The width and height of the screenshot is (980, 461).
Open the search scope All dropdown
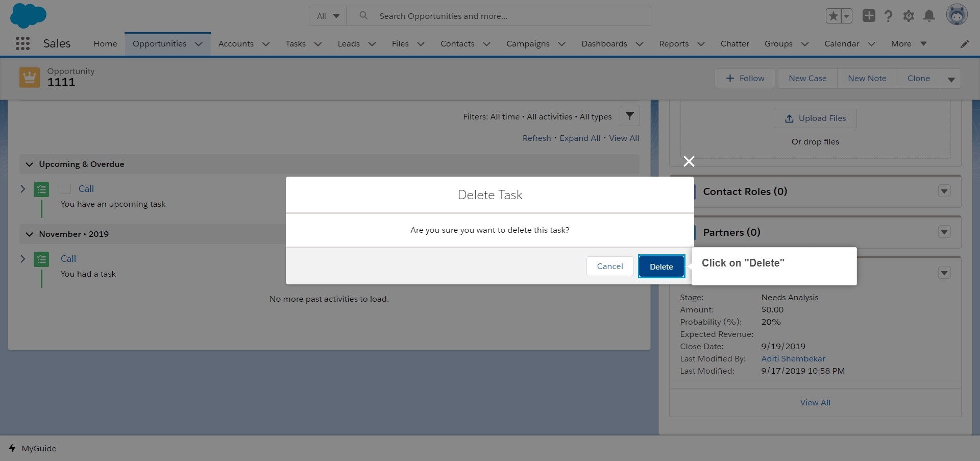pos(328,16)
